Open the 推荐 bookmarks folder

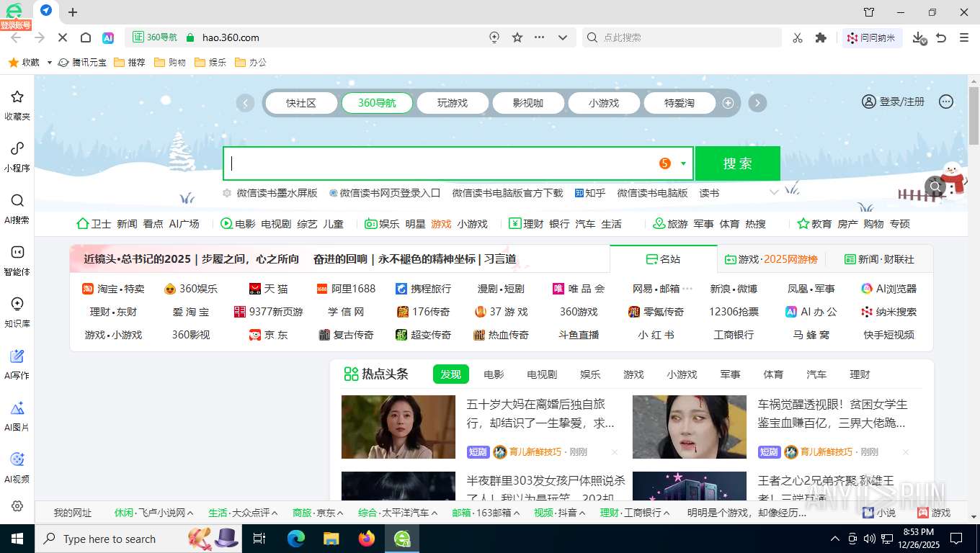click(130, 63)
